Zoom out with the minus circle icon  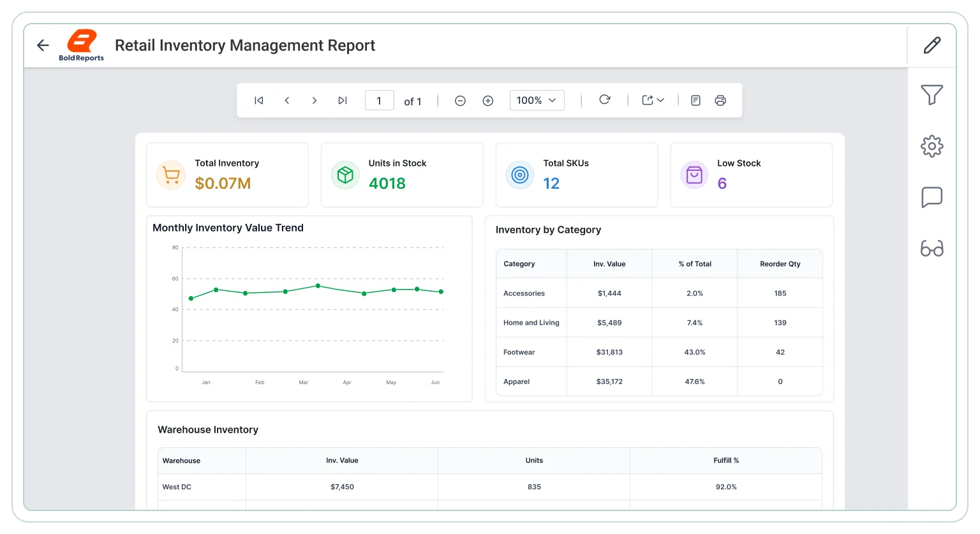[x=460, y=101]
